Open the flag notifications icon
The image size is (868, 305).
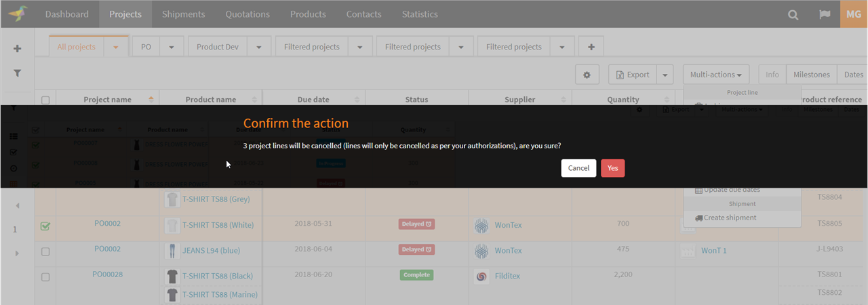pyautogui.click(x=824, y=14)
